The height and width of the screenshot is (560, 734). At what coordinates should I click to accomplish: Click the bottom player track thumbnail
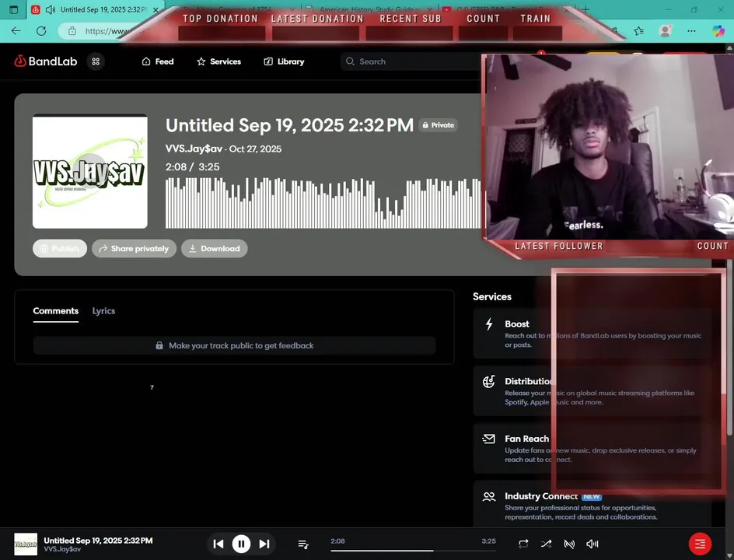click(26, 544)
